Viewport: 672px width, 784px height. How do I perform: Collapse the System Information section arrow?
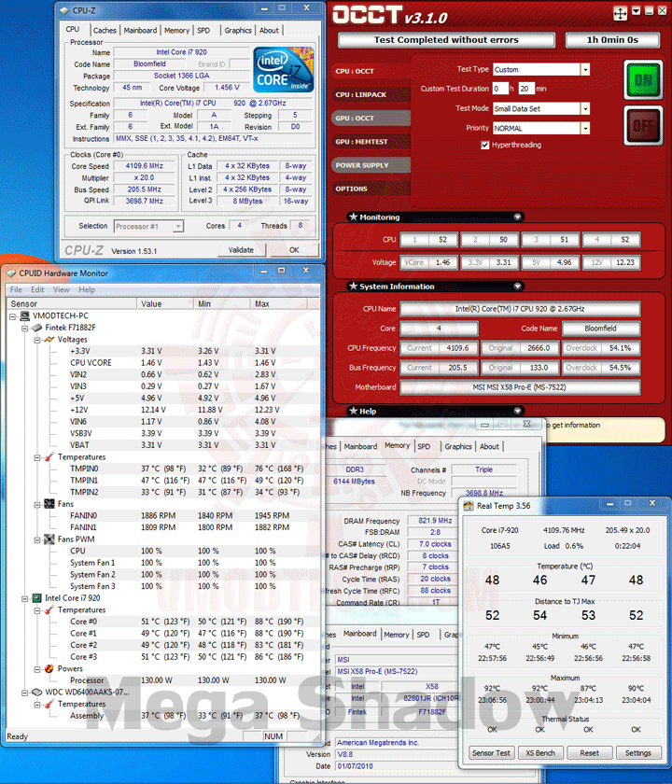518,286
